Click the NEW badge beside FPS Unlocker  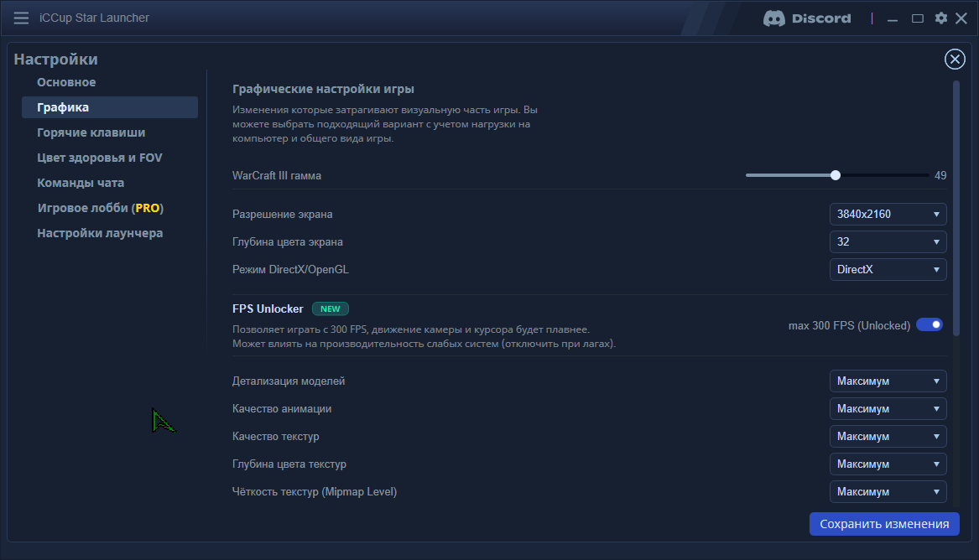331,309
